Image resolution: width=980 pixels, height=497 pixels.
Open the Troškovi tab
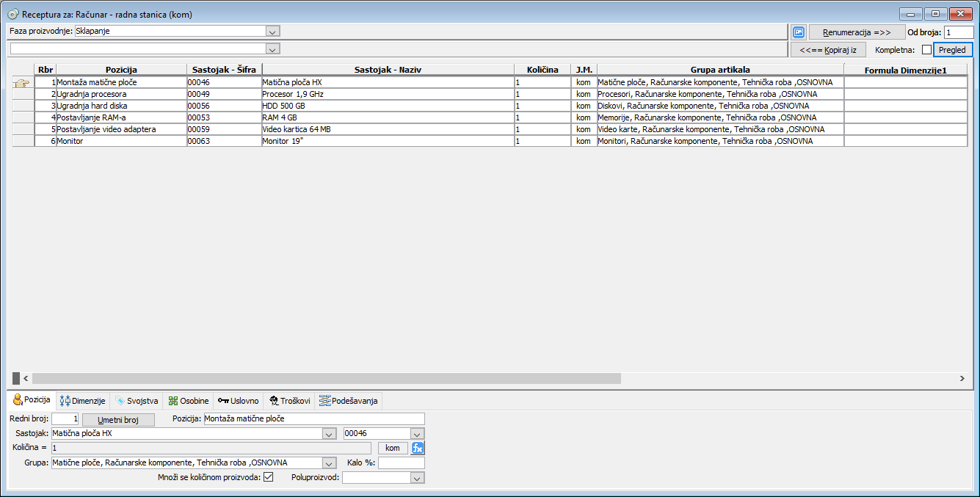288,401
